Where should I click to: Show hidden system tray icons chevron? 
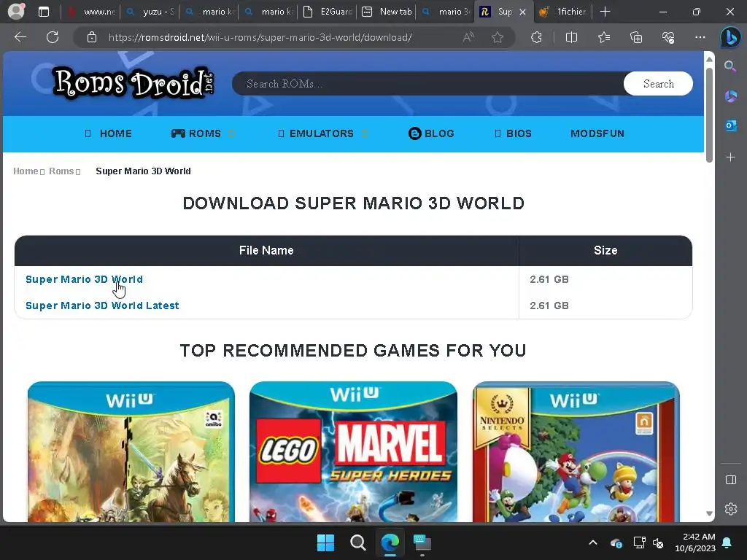pyautogui.click(x=592, y=542)
